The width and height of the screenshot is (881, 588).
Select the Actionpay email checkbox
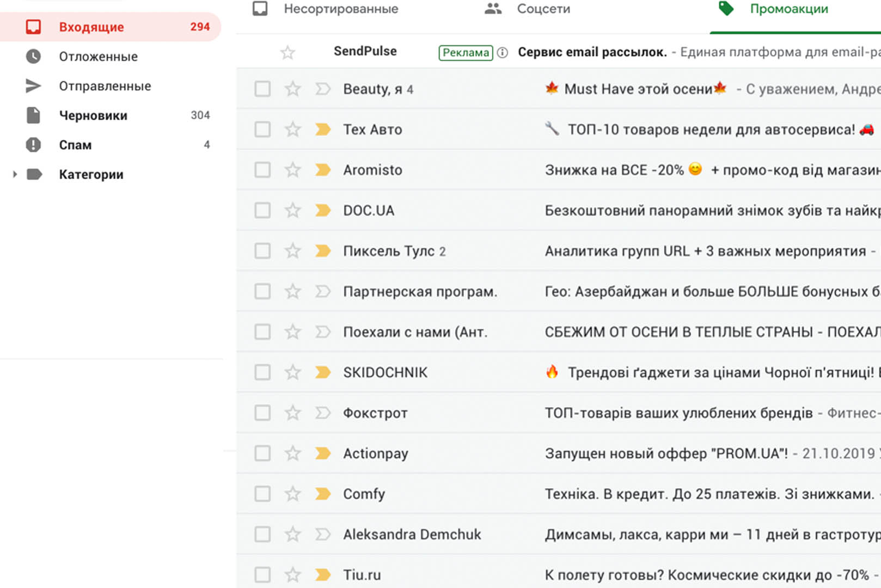pyautogui.click(x=262, y=453)
